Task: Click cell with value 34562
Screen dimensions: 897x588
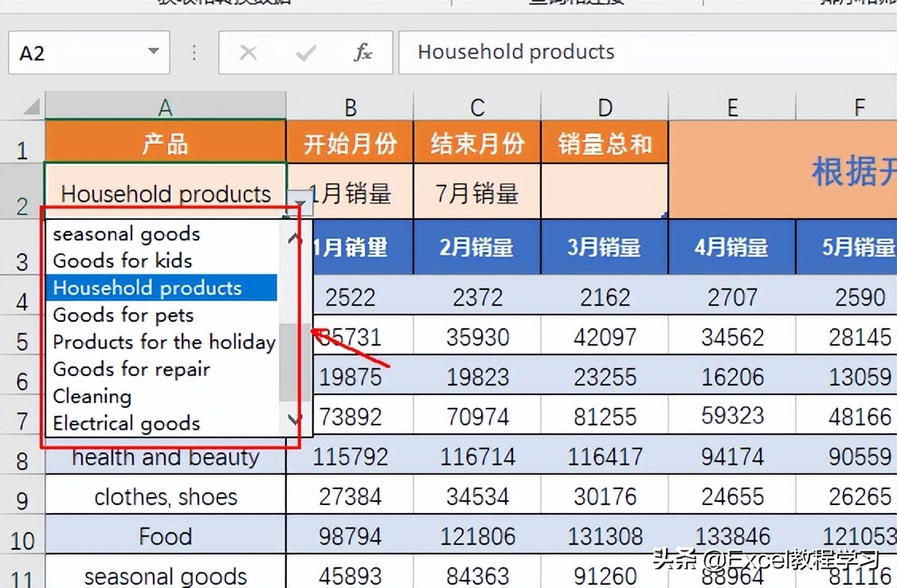Action: pyautogui.click(x=732, y=335)
